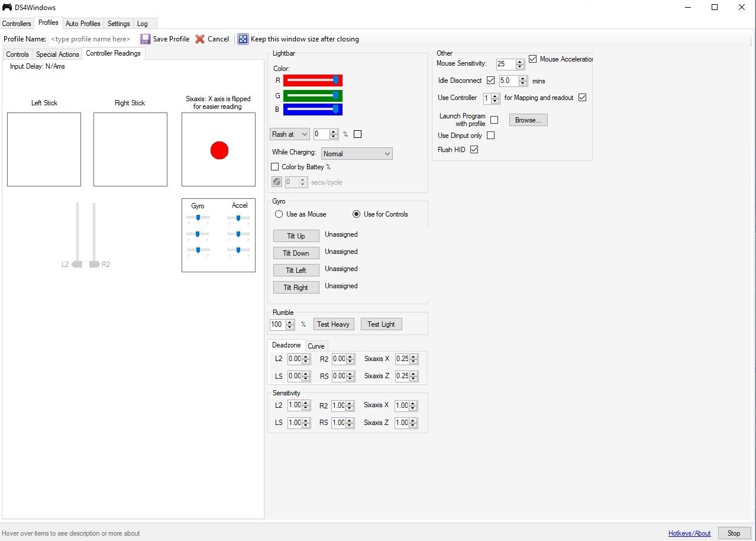
Task: Click the Right Stick reading box
Action: coord(130,149)
